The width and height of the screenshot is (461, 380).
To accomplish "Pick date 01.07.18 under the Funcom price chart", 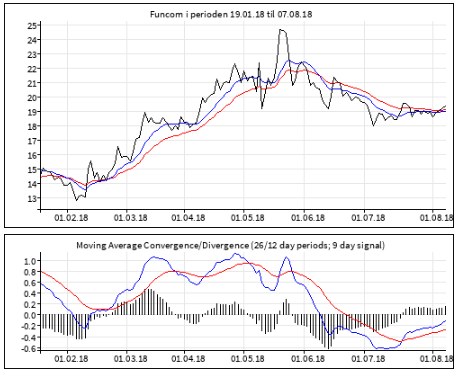I will click(368, 218).
